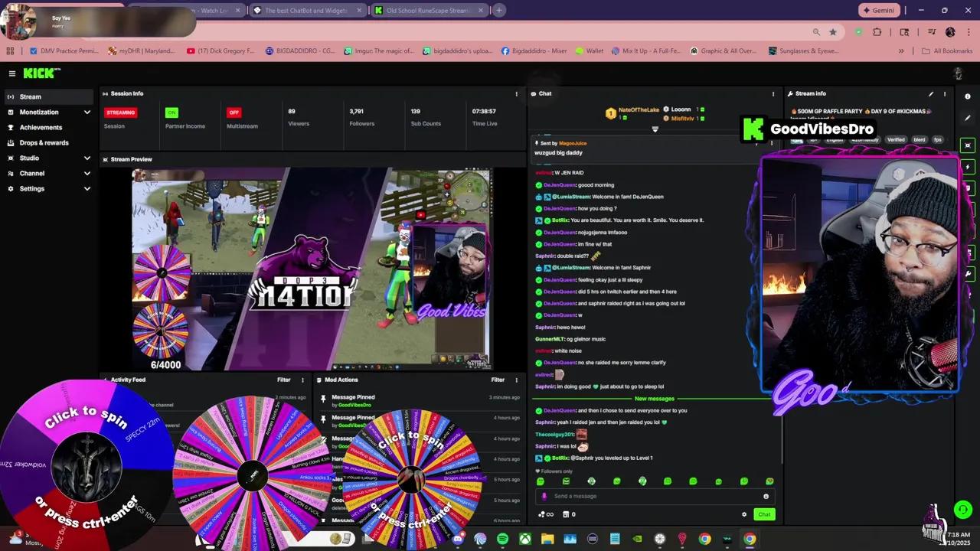Apply the Filter on Activity Feed
The image size is (980, 551).
coord(283,379)
